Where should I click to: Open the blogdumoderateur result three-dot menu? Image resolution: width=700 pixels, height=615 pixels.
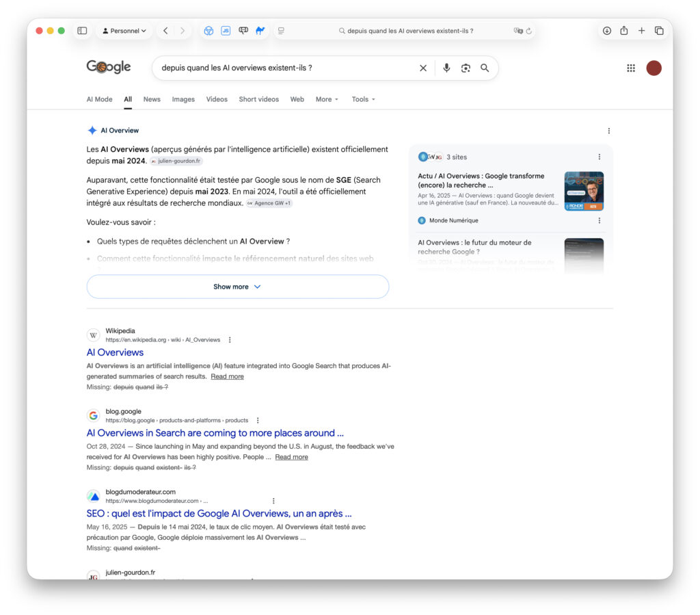coord(273,501)
